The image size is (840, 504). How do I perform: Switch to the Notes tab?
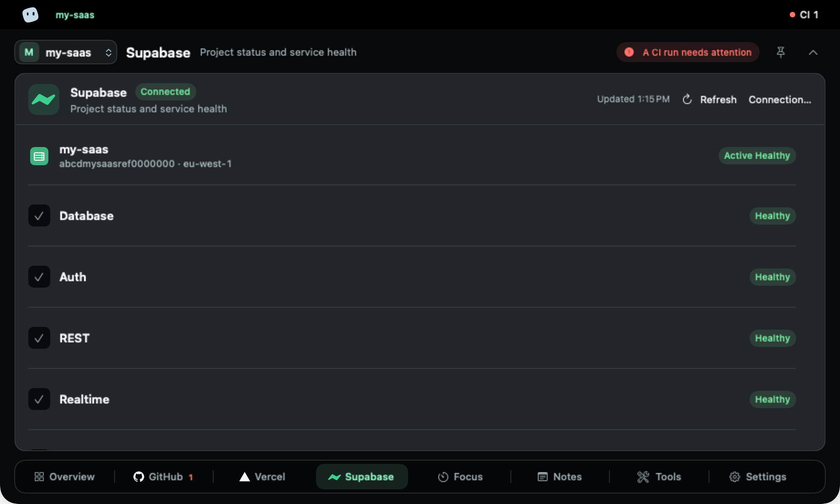point(560,477)
